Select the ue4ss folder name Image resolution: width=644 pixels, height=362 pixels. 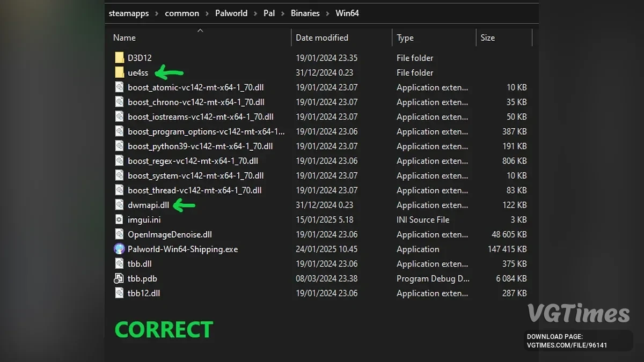click(138, 72)
